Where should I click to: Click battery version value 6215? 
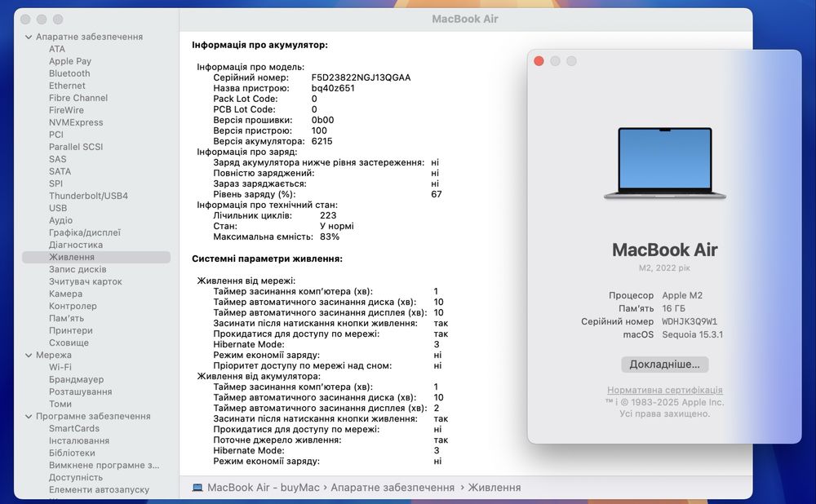322,141
